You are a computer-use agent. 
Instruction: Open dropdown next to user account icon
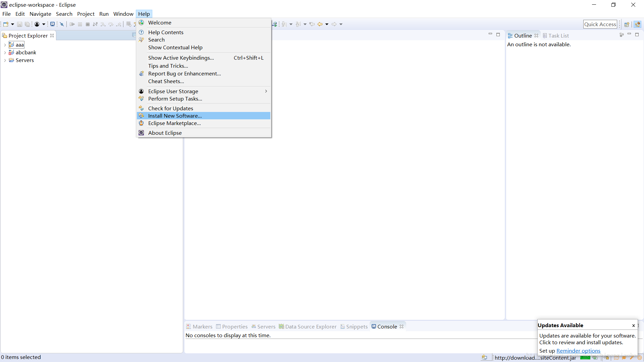44,24
